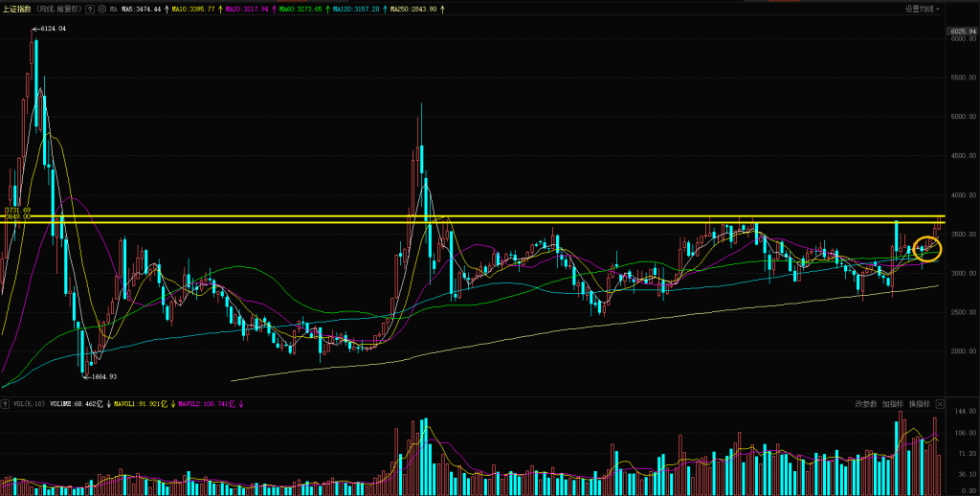The height and width of the screenshot is (496, 980).
Task: Click the MA indicator name label
Action: click(x=113, y=10)
